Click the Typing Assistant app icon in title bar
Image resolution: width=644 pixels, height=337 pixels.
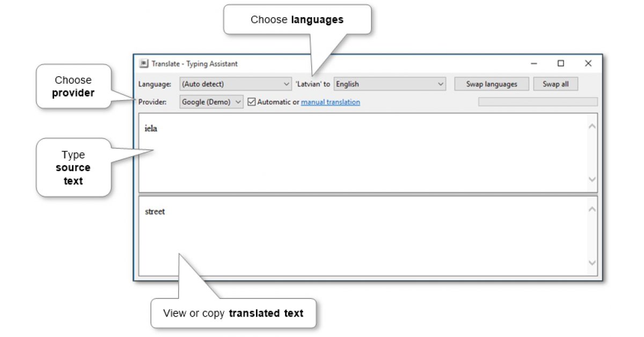click(x=144, y=63)
